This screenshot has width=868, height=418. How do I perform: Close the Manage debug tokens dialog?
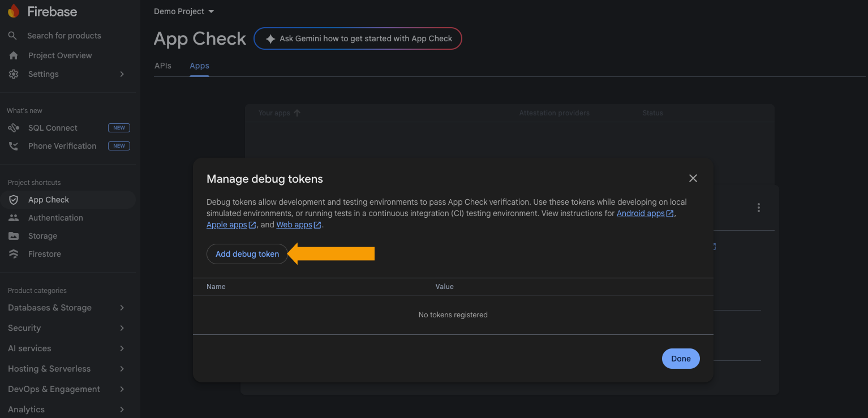tap(693, 178)
